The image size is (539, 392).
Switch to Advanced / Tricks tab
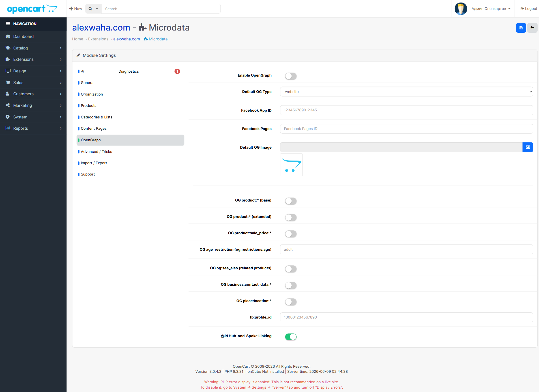130,151
